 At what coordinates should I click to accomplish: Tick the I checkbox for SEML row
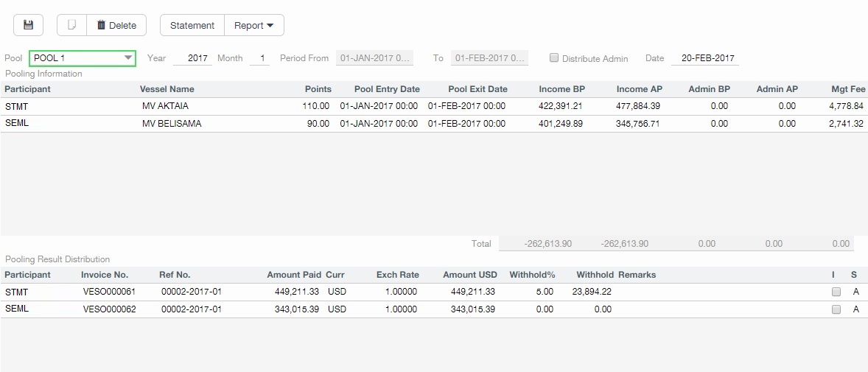tap(836, 309)
